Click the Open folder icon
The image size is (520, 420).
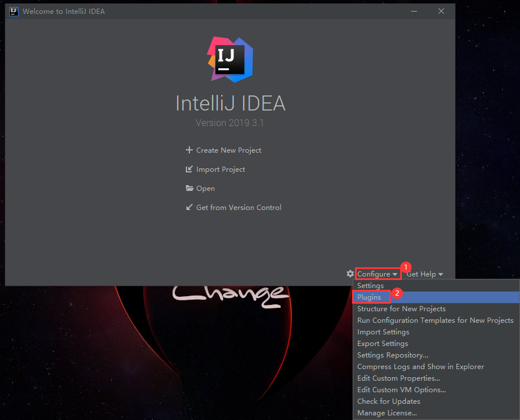coord(189,188)
